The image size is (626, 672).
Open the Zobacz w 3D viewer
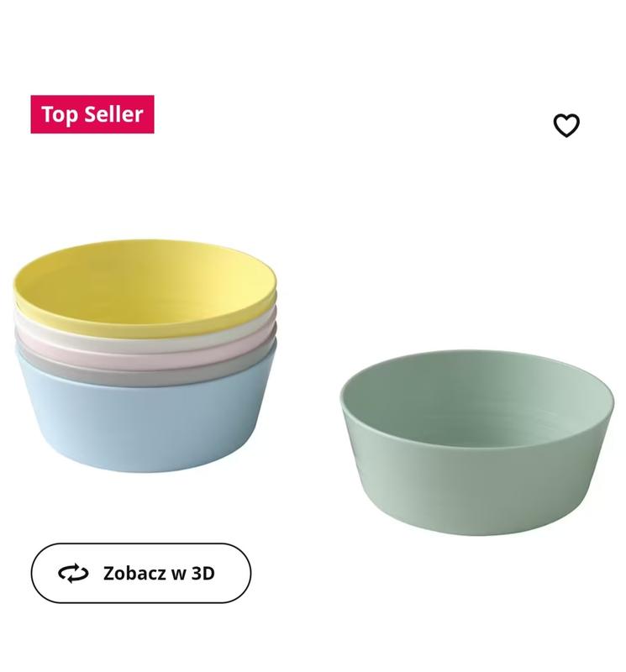140,573
